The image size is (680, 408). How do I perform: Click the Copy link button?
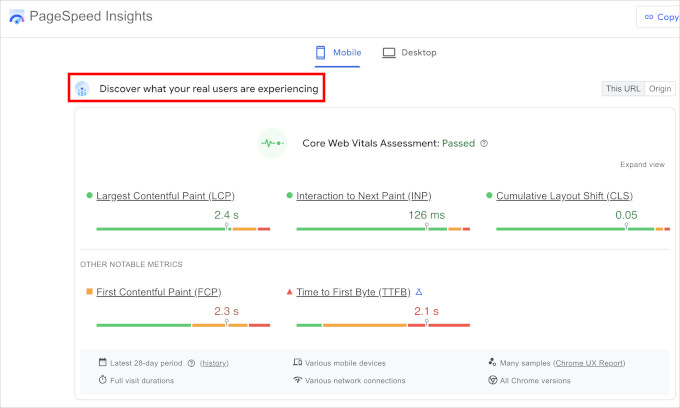coord(660,17)
